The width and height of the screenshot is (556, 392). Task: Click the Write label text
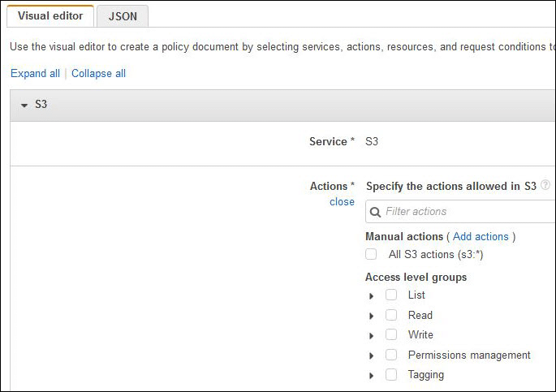[420, 335]
